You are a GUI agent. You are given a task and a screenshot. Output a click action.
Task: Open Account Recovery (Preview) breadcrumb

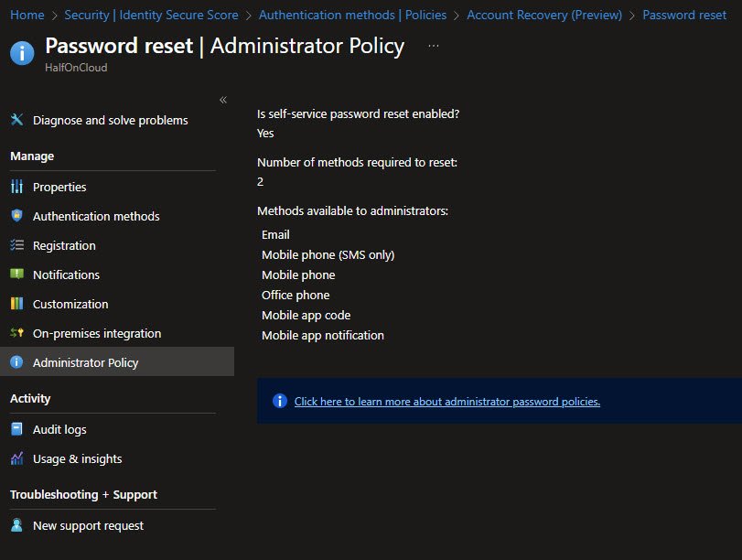(543, 15)
